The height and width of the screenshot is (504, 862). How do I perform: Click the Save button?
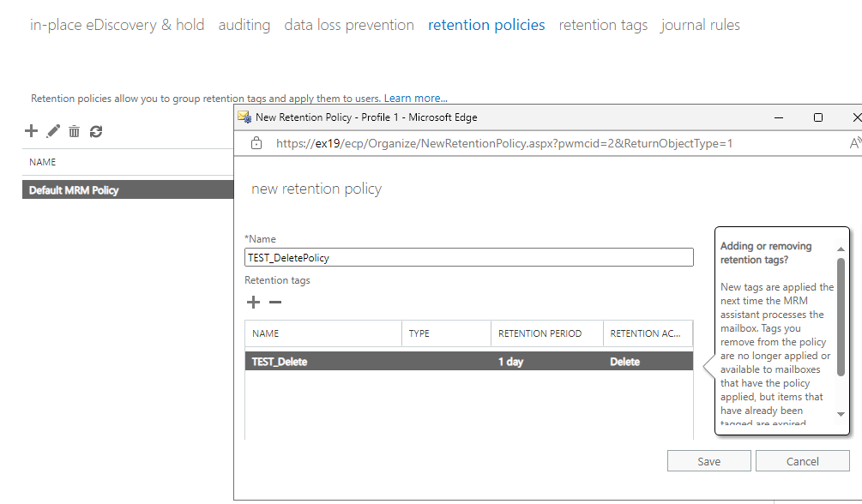click(x=708, y=461)
